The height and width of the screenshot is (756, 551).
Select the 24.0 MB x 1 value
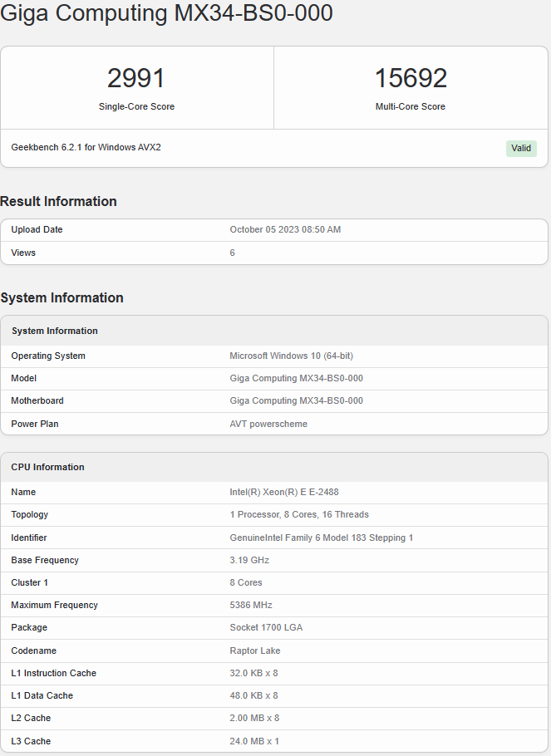point(254,741)
